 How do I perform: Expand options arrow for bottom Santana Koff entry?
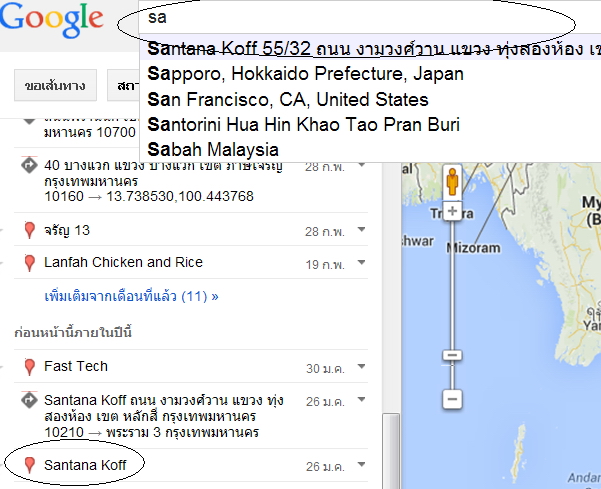tap(361, 464)
